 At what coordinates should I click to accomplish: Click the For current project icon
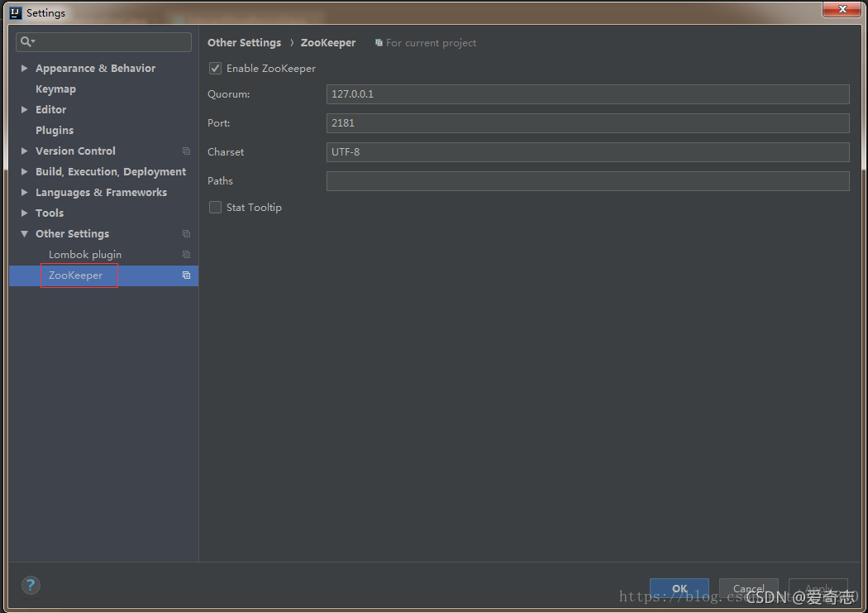379,43
